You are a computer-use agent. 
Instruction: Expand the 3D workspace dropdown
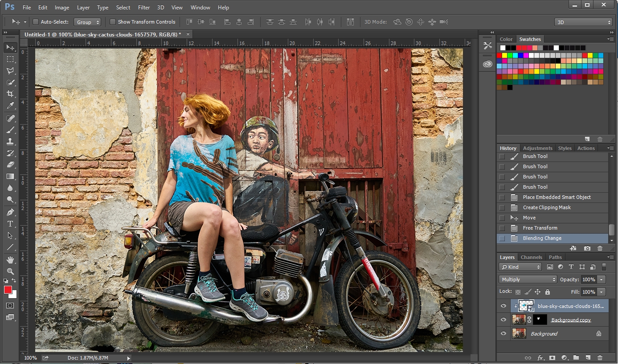click(584, 22)
